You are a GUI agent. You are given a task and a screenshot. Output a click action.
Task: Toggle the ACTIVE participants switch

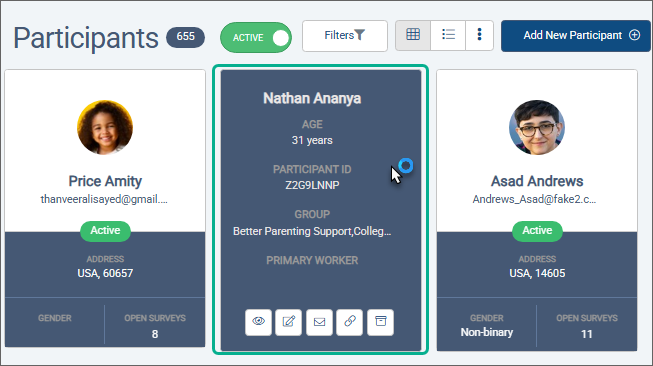coord(256,37)
